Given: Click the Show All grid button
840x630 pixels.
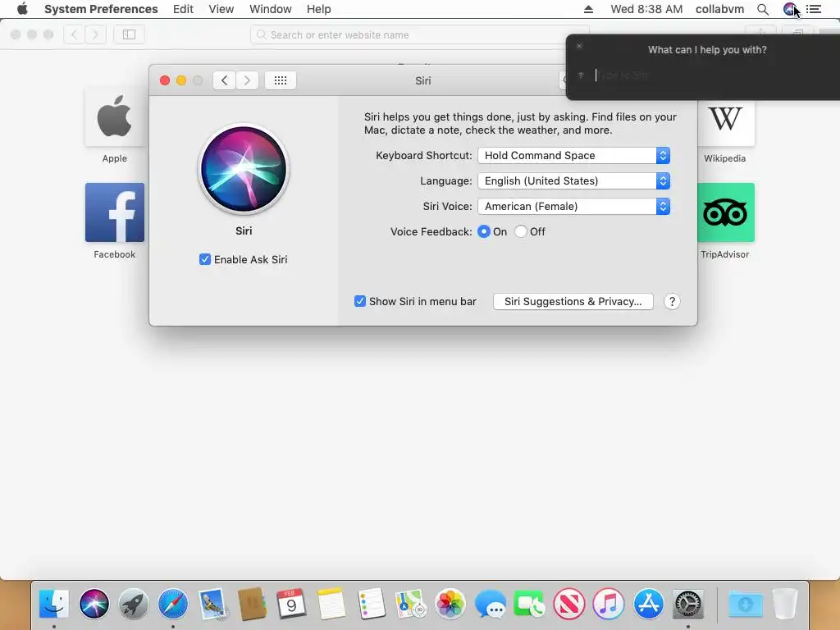Looking at the screenshot, I should (281, 80).
